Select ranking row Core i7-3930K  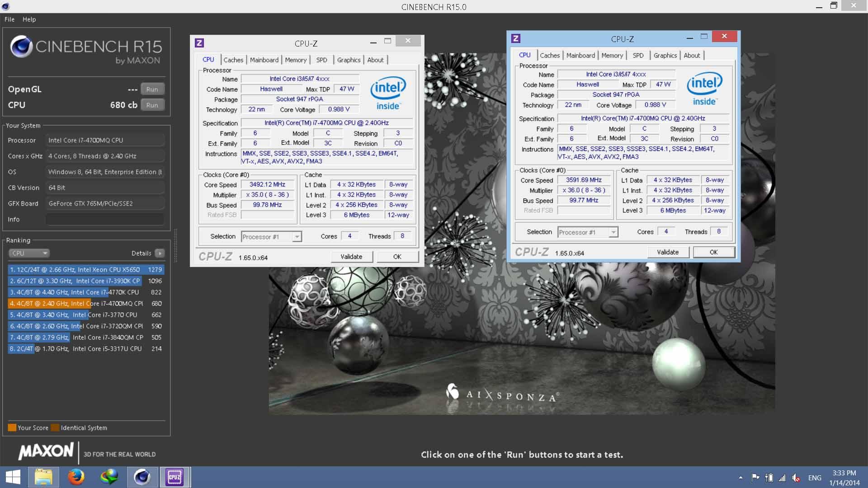[86, 281]
